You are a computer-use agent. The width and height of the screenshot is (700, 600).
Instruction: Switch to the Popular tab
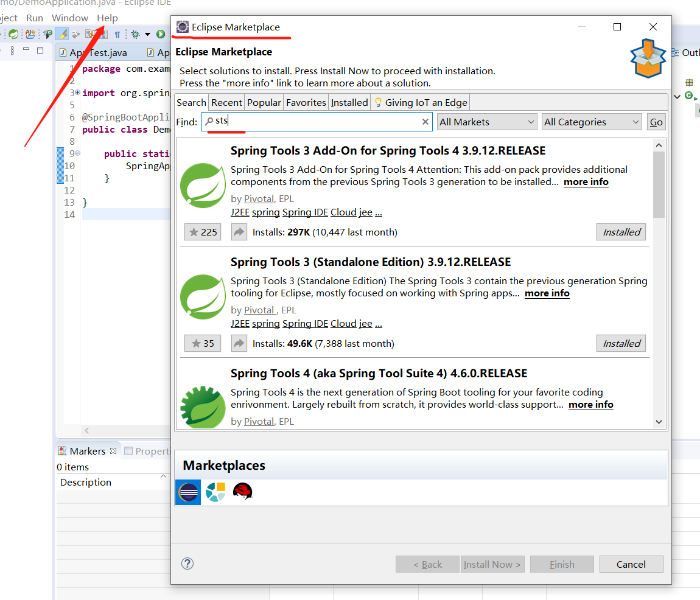264,102
